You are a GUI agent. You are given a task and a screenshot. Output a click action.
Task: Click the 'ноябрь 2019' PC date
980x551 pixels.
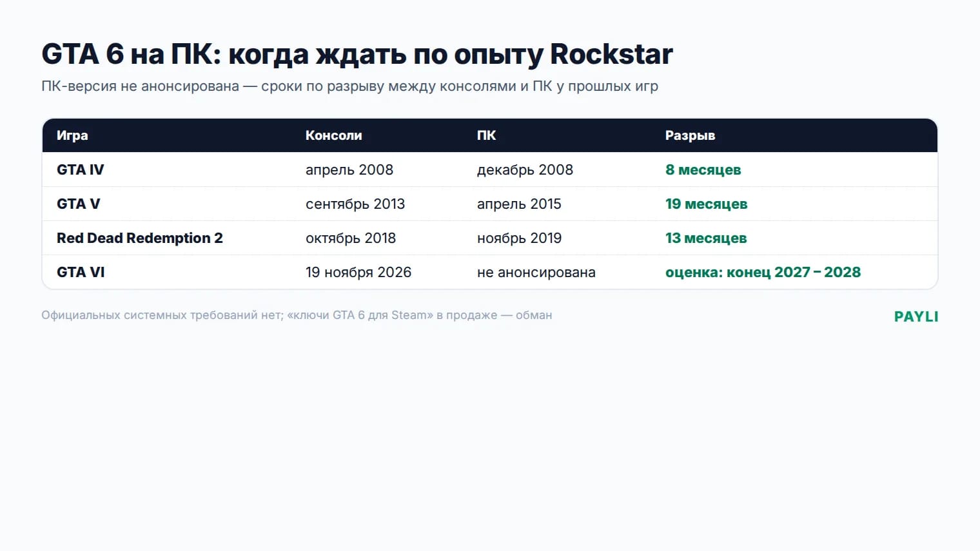click(x=519, y=238)
